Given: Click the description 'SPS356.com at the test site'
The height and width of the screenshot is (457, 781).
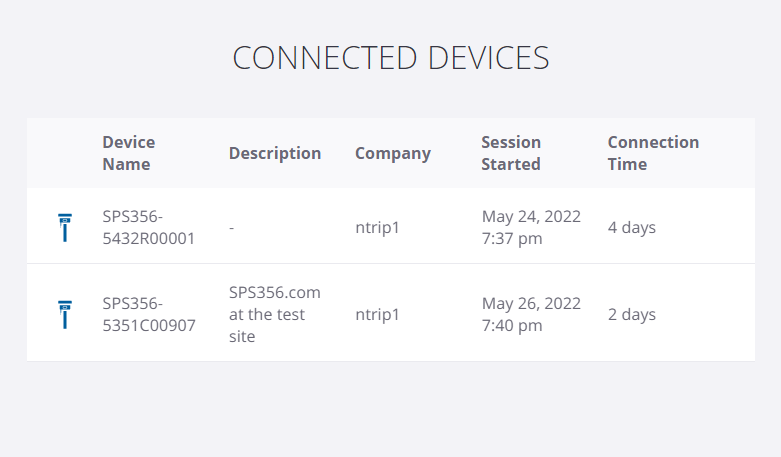Looking at the screenshot, I should point(274,314).
